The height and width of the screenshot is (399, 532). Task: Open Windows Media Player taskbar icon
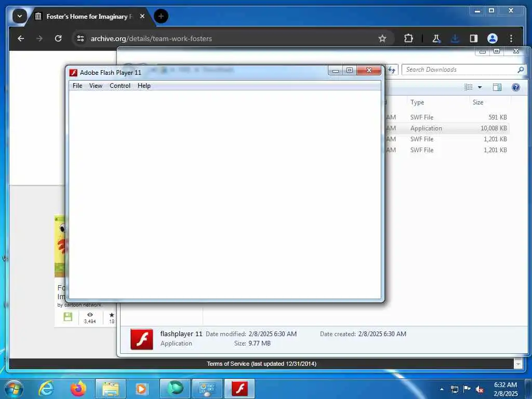coord(141,389)
